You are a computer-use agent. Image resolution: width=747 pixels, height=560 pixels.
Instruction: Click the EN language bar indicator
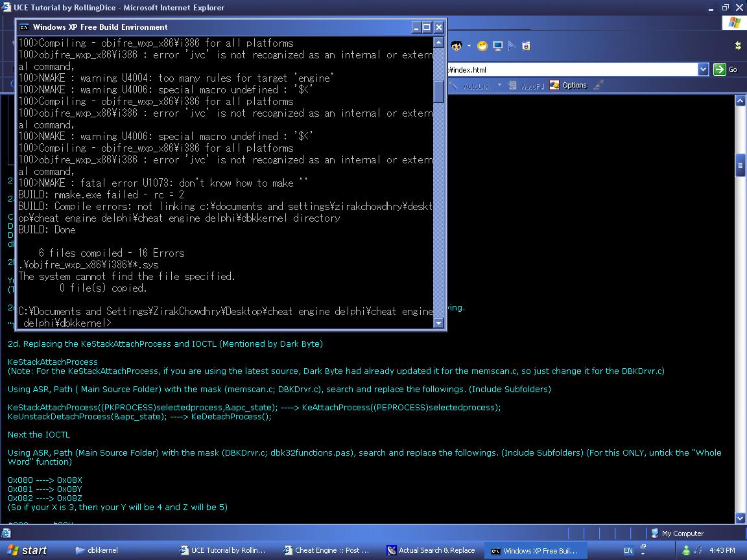(628, 550)
